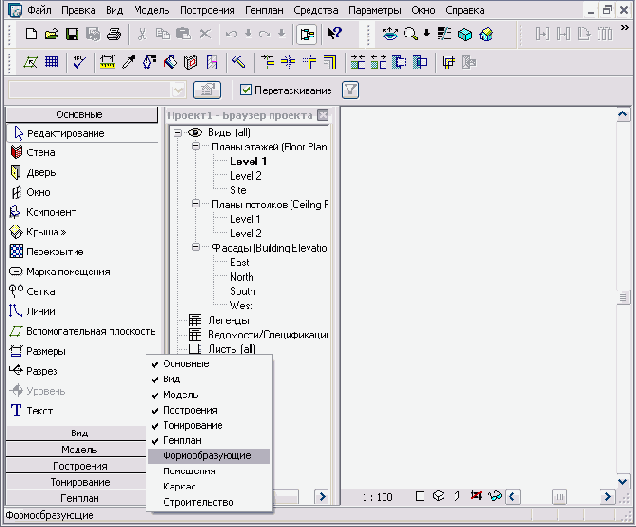Toggle the Перетаскивание checkbox
636x527 pixels.
246,90
